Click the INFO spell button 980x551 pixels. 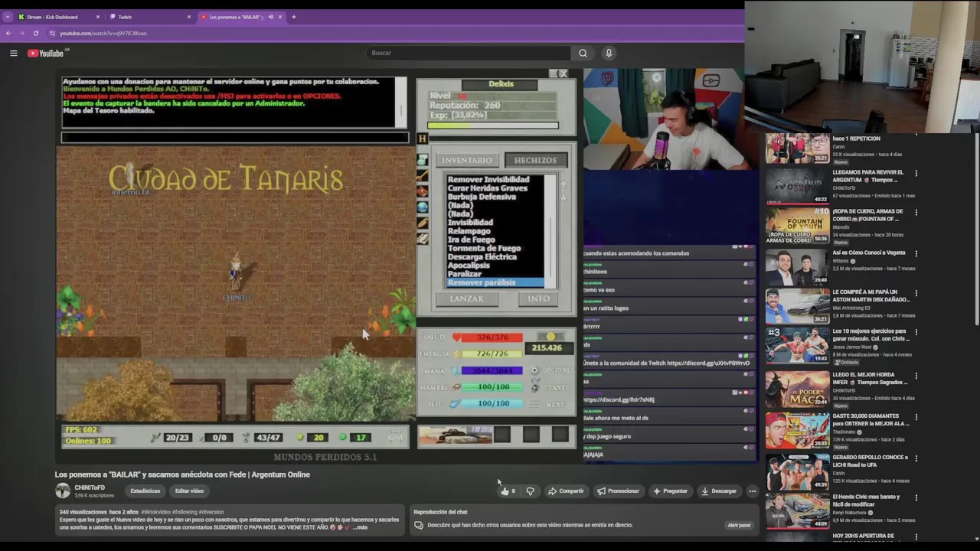tap(538, 298)
